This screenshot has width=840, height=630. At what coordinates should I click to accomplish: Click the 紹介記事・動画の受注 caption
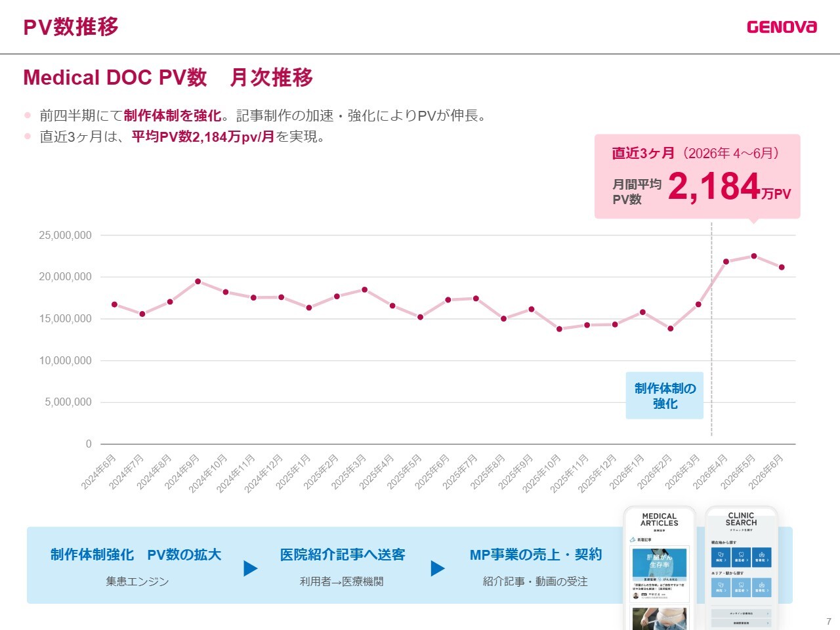pyautogui.click(x=535, y=581)
